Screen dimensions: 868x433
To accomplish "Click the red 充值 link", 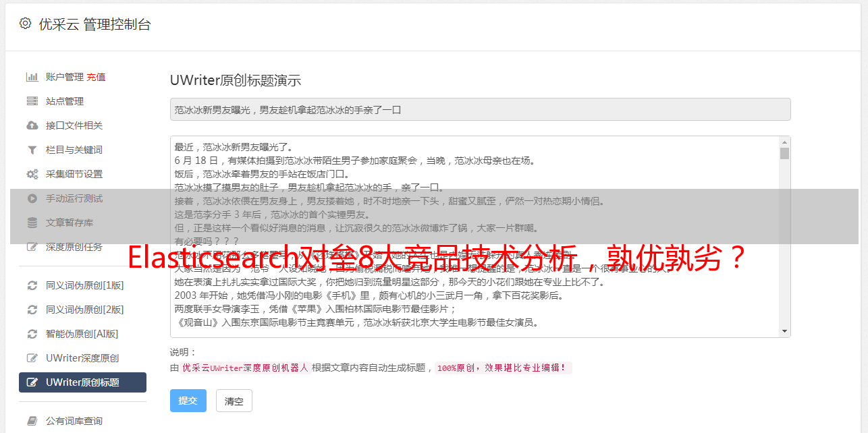I will tap(96, 77).
